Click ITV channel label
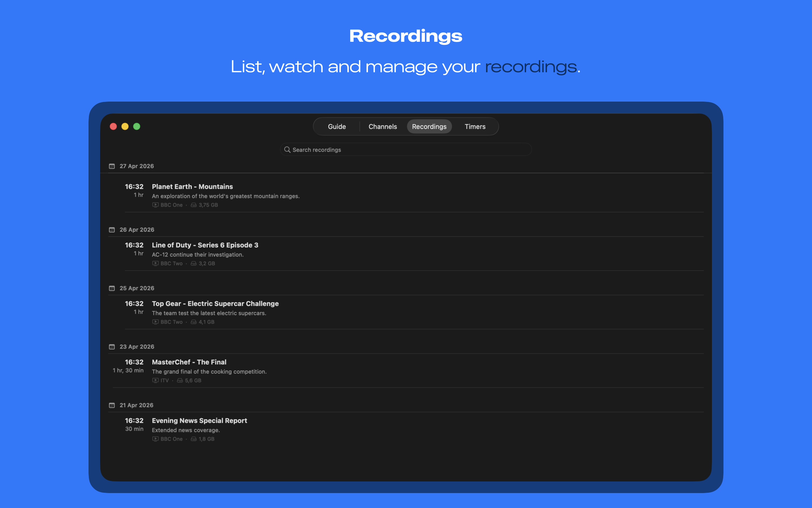The image size is (812, 508). tap(164, 380)
